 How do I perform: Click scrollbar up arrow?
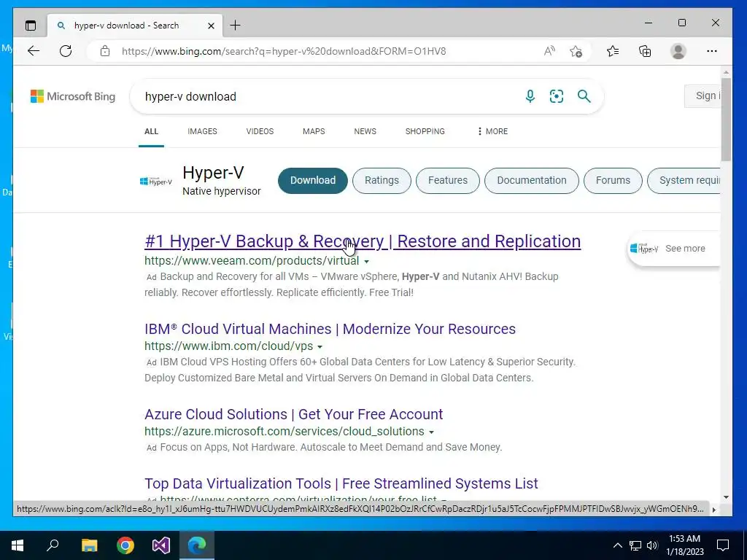point(726,72)
